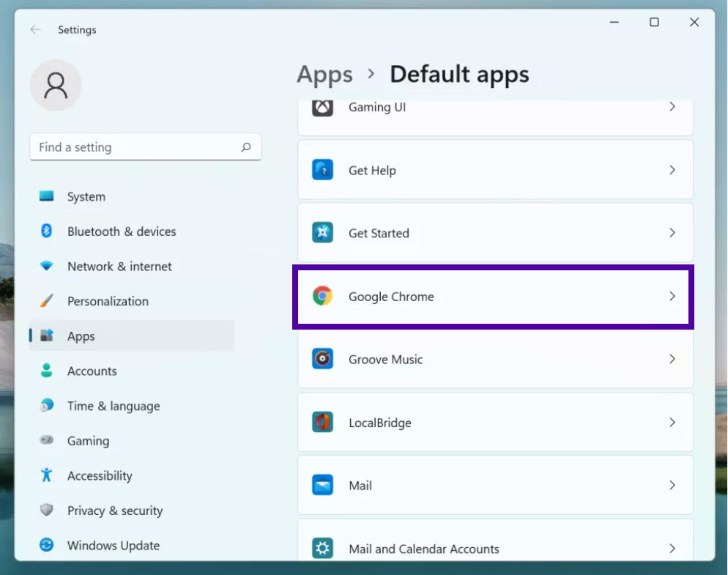Open Mail and Calendar Accounts label text
The height and width of the screenshot is (575, 728).
(x=423, y=549)
